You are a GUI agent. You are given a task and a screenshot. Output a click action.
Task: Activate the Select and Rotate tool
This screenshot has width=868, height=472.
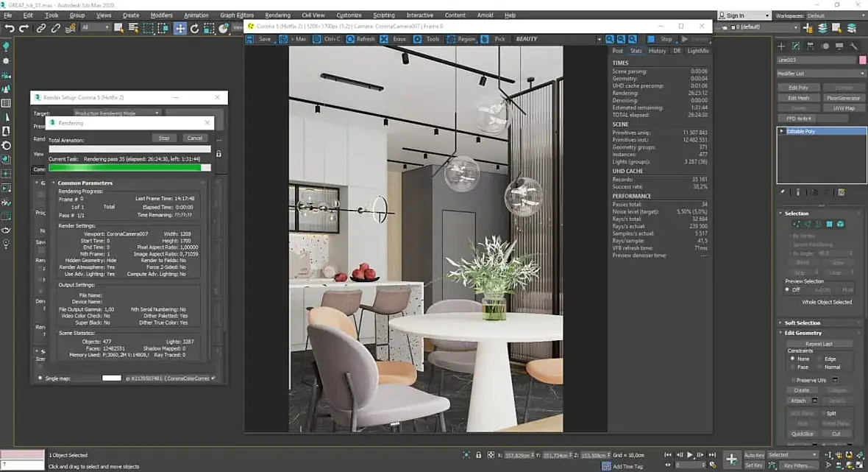tap(194, 28)
